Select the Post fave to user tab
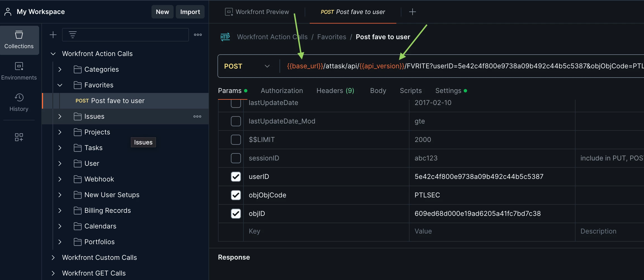644x280 pixels. (x=353, y=12)
